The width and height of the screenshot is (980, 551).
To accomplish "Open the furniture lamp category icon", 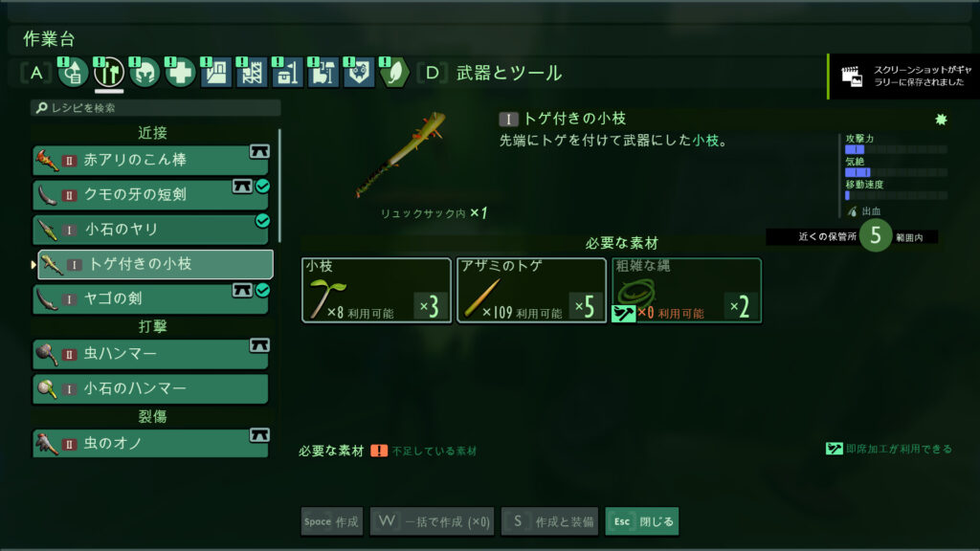I will point(323,73).
